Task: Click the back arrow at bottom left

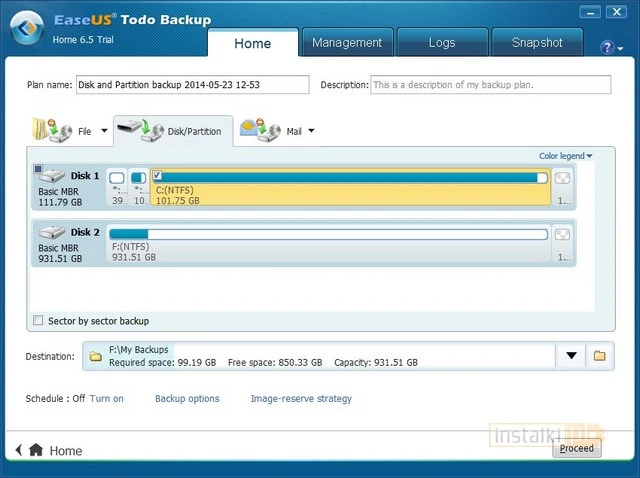Action: pyautogui.click(x=18, y=450)
